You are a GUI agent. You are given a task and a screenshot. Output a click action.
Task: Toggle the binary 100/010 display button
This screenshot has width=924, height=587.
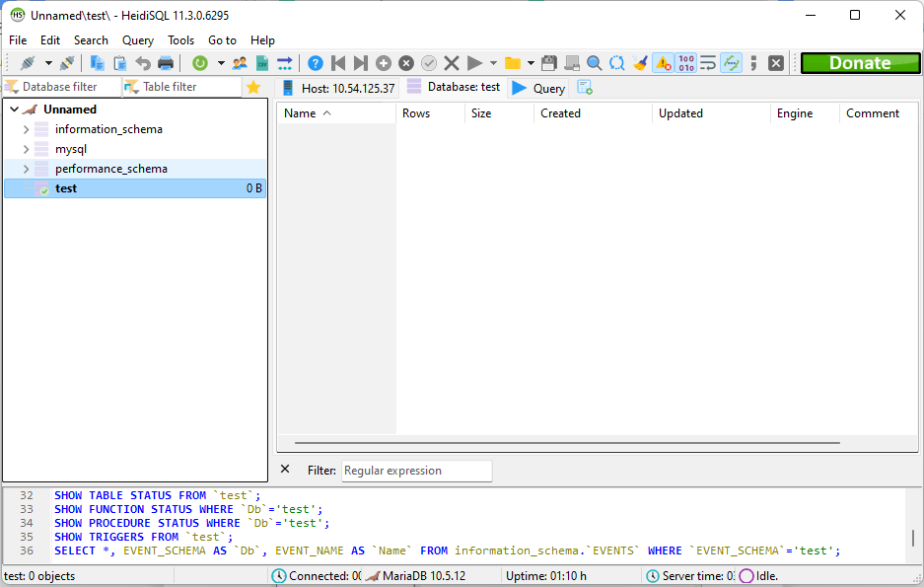point(686,63)
